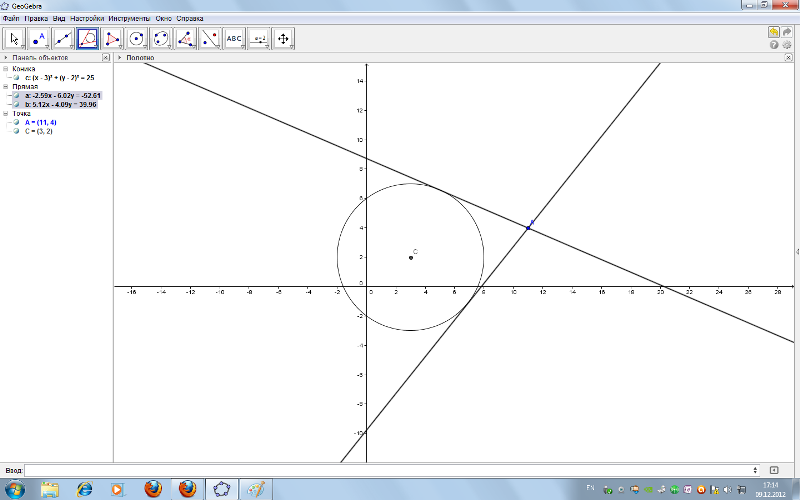Image resolution: width=800 pixels, height=500 pixels.
Task: Open the Справка menu
Action: coord(190,18)
